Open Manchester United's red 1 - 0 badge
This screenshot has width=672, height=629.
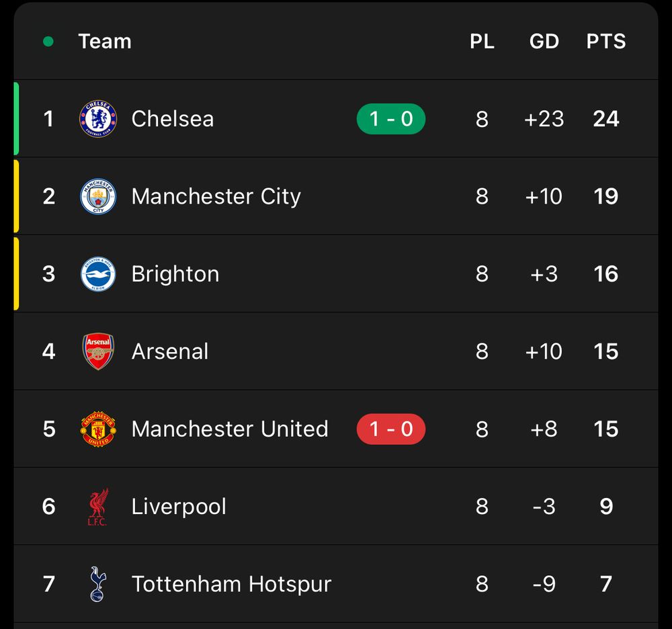[x=391, y=429]
